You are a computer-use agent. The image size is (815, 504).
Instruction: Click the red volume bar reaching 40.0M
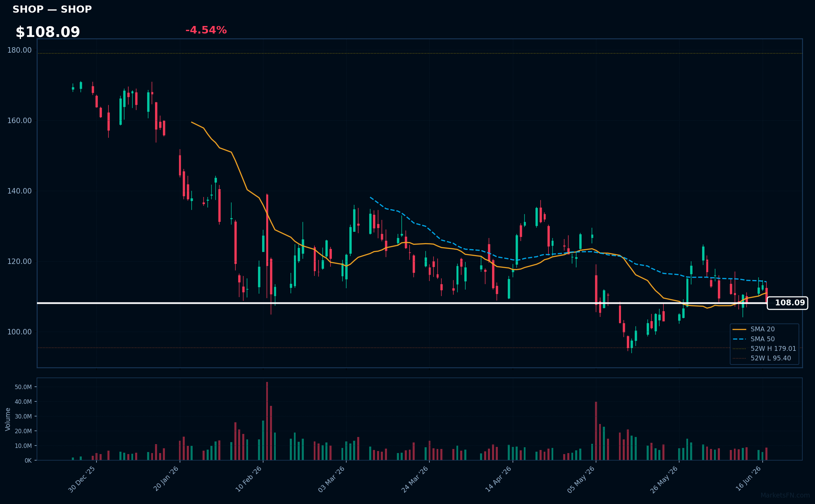click(596, 431)
